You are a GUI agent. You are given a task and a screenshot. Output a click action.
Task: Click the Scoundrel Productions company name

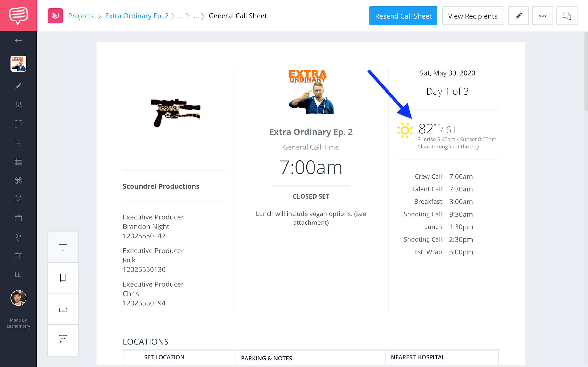point(161,186)
